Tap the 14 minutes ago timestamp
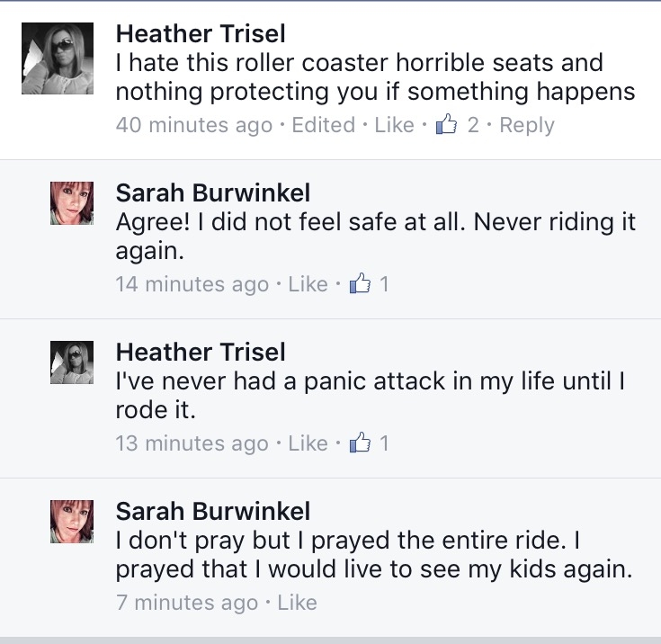Screen dimensions: 661x644 tap(192, 284)
